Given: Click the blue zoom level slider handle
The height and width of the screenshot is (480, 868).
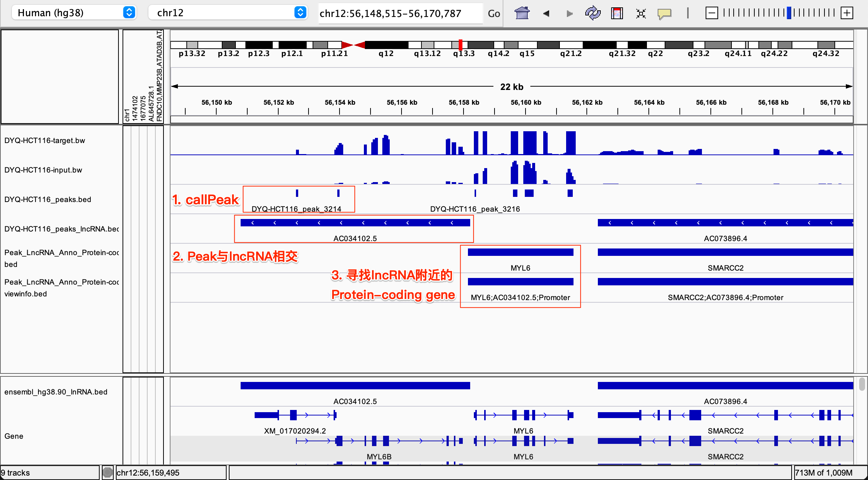Looking at the screenshot, I should tap(789, 13).
